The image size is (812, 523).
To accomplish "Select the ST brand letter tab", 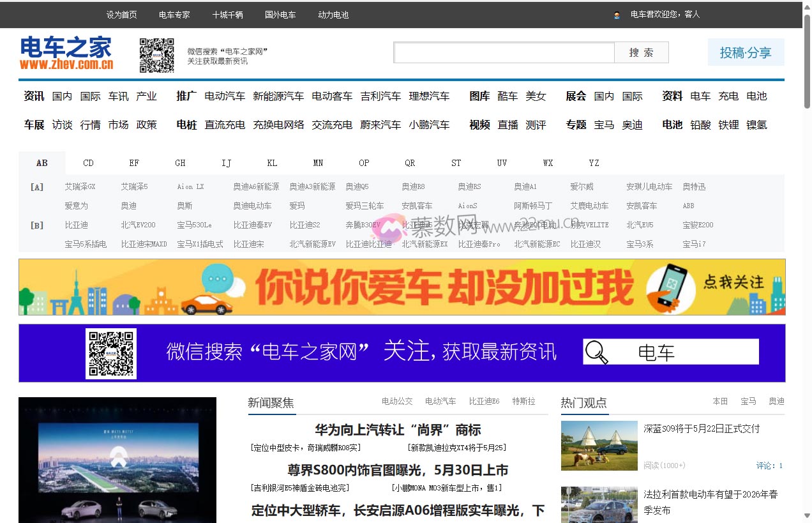I will pyautogui.click(x=456, y=163).
